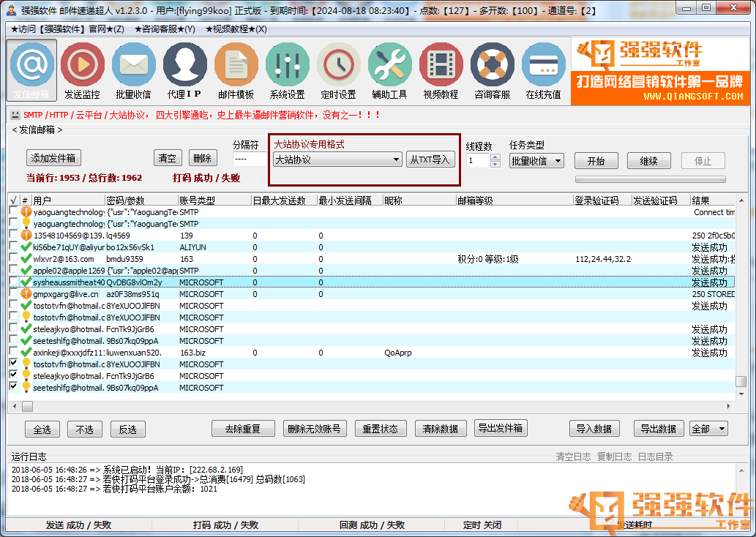Image resolution: width=756 pixels, height=537 pixels.
Task: Open the 发信邮箱 sender mailbox panel
Action: coord(31,70)
